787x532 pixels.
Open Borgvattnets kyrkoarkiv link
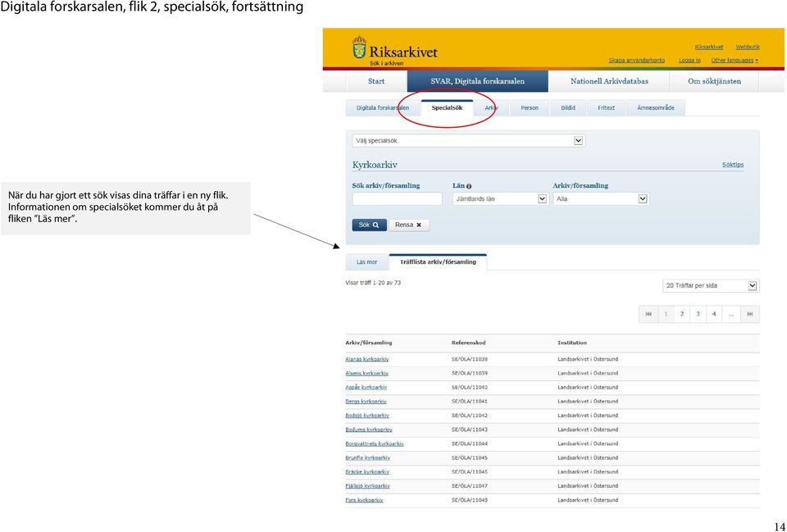click(375, 443)
